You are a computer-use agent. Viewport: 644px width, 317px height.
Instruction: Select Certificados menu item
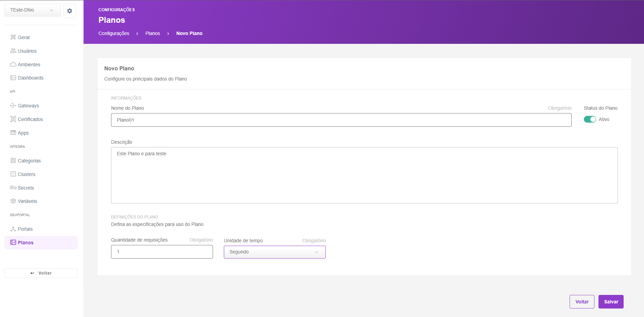[41, 119]
